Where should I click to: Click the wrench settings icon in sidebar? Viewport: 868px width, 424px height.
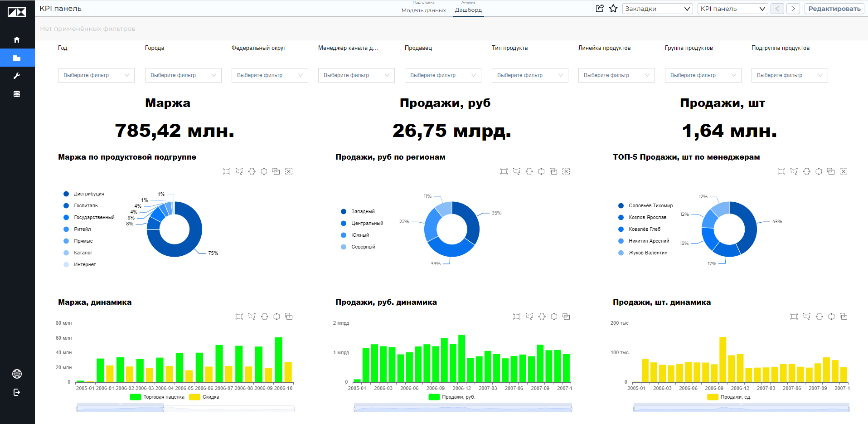point(17,76)
